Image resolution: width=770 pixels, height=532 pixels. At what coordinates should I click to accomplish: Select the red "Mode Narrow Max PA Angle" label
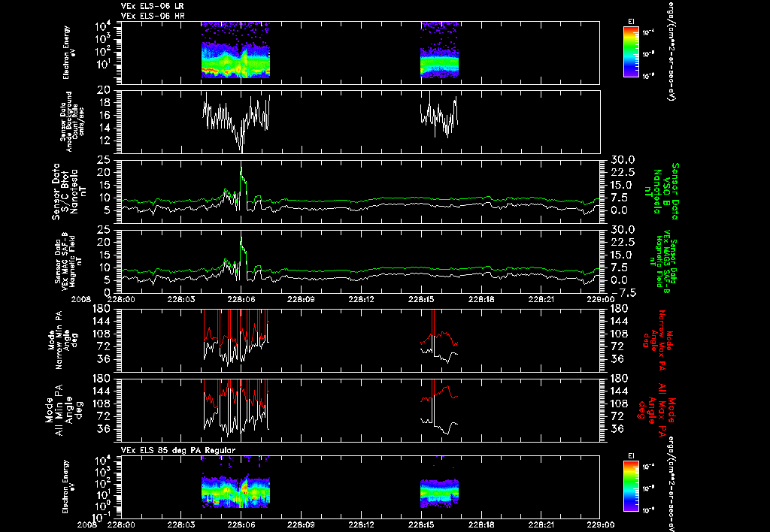[x=656, y=339]
